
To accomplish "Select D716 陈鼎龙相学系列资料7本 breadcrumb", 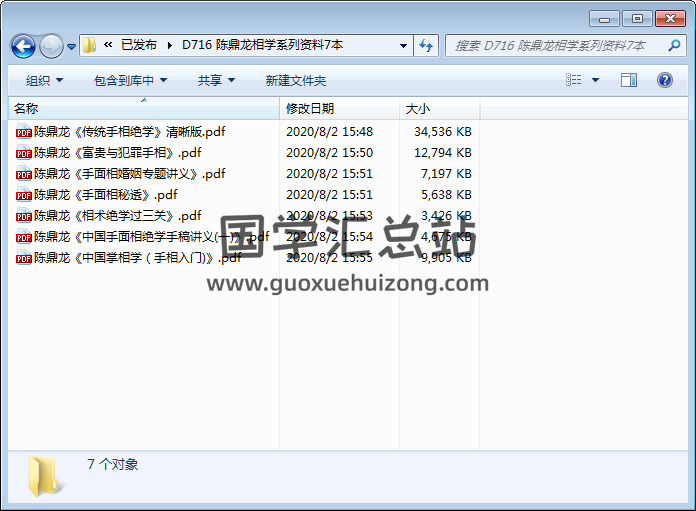I will coord(263,45).
